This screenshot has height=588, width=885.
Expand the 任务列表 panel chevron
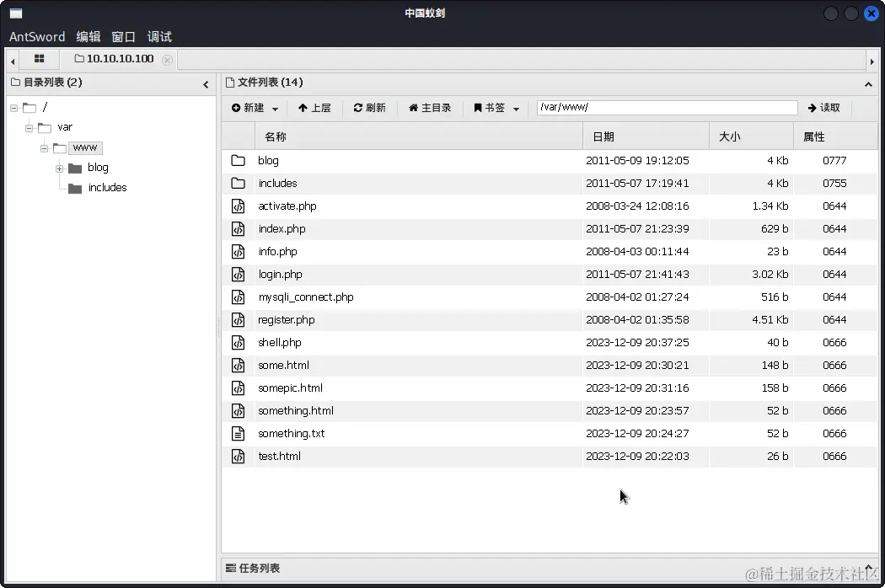coord(869,567)
